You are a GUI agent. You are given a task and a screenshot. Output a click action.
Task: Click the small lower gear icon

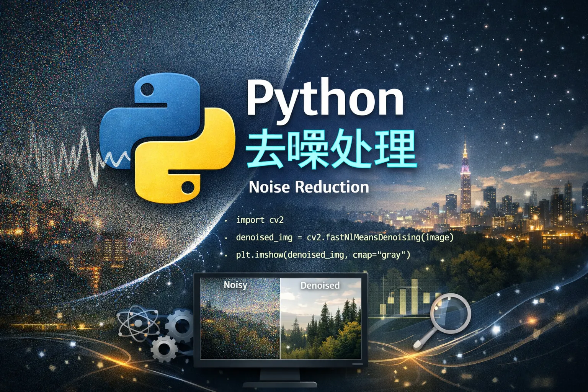(x=165, y=349)
